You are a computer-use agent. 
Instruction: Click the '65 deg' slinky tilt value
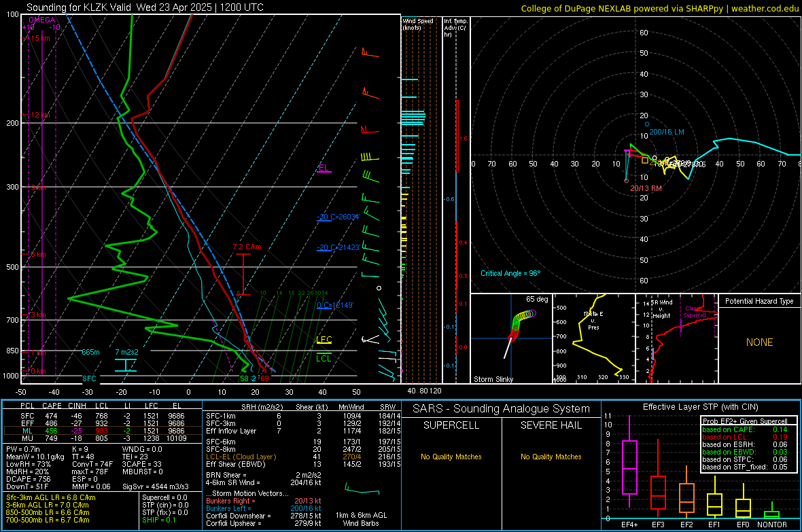click(x=537, y=299)
